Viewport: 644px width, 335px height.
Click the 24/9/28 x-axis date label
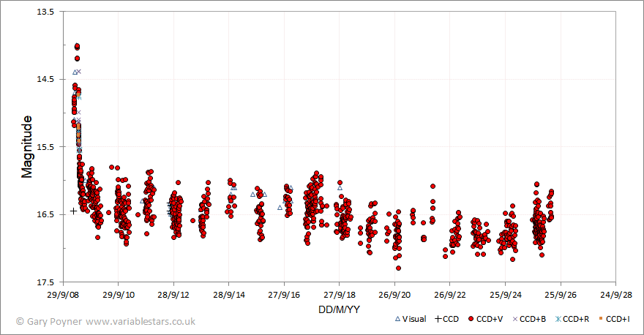[615, 295]
